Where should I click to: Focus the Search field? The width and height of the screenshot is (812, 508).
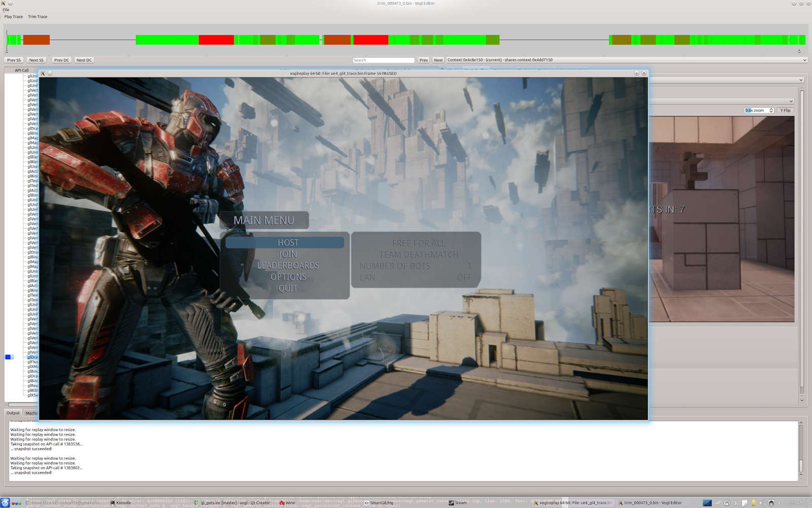click(x=384, y=60)
